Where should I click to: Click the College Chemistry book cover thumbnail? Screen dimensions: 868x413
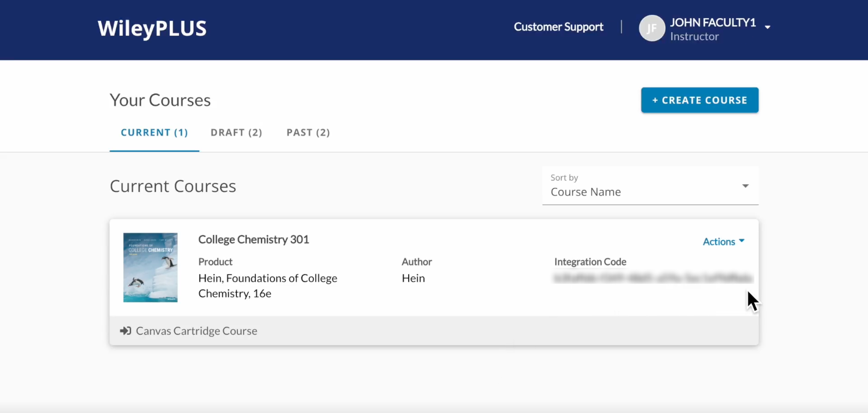coord(150,267)
